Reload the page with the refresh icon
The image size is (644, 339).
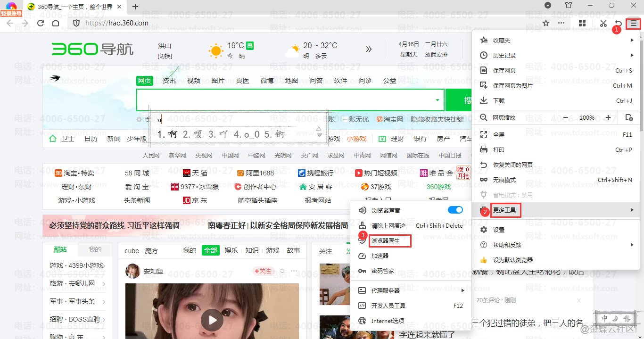coord(41,23)
